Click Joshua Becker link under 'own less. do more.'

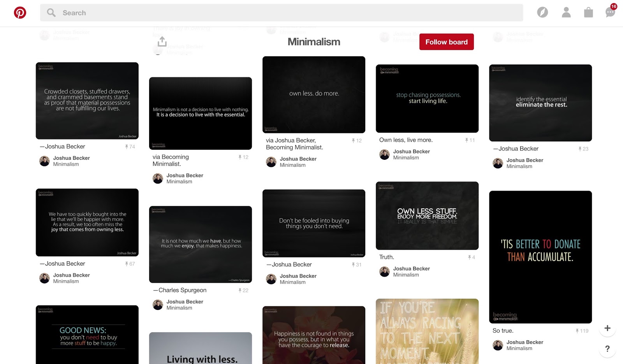(298, 159)
